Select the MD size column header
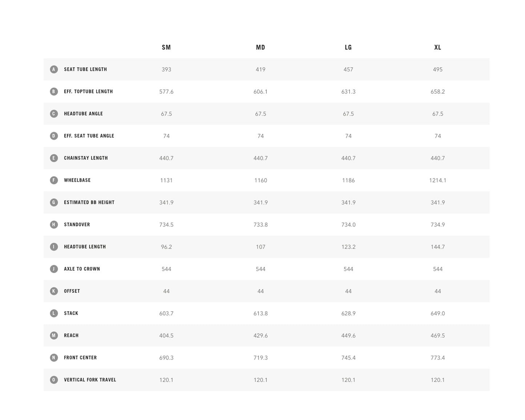Viewport: 525px width, 420px height. [x=261, y=47]
